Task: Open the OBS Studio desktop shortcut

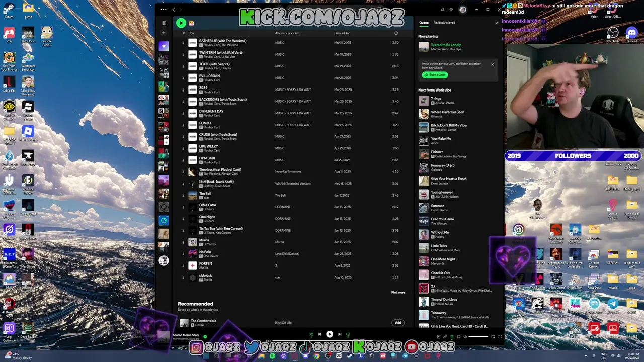Action: tap(612, 35)
